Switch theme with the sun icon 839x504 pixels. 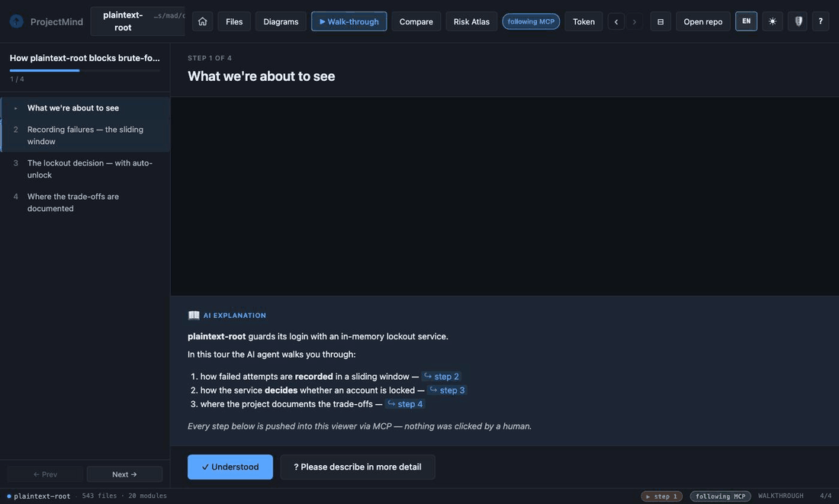tap(772, 21)
